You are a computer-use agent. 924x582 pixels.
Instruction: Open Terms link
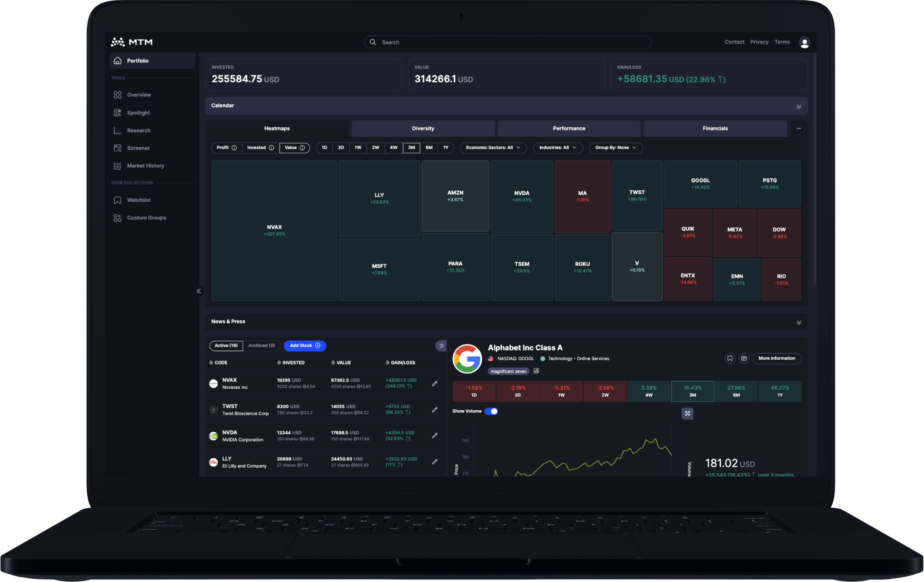[782, 42]
